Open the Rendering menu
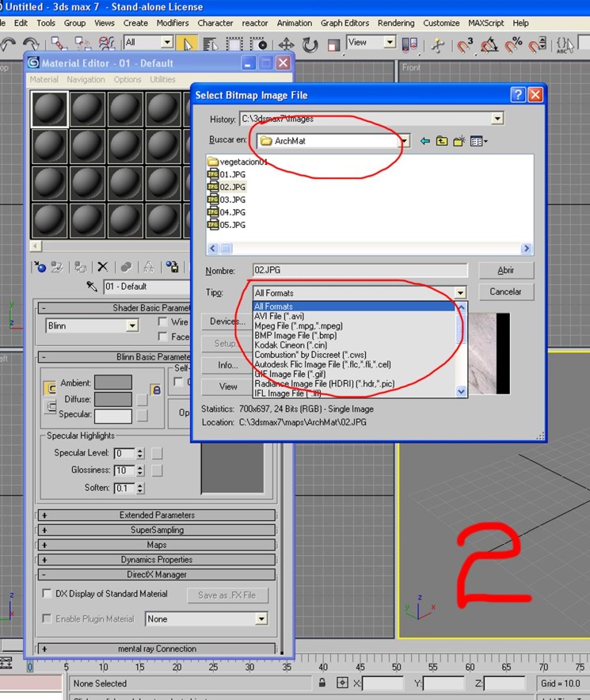 (x=396, y=23)
